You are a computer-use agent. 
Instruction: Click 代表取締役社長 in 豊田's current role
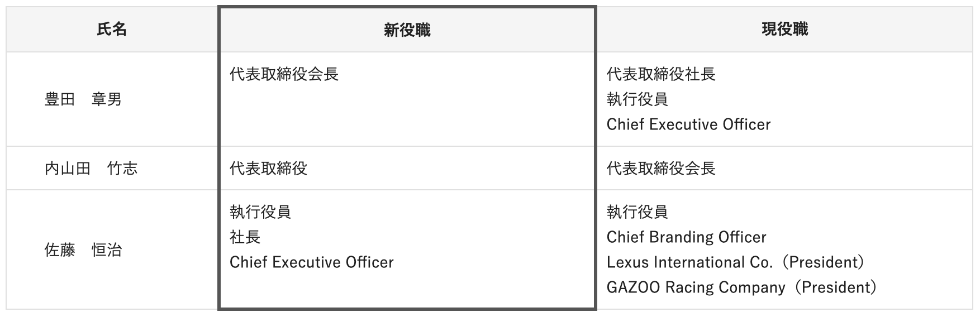tap(661, 74)
